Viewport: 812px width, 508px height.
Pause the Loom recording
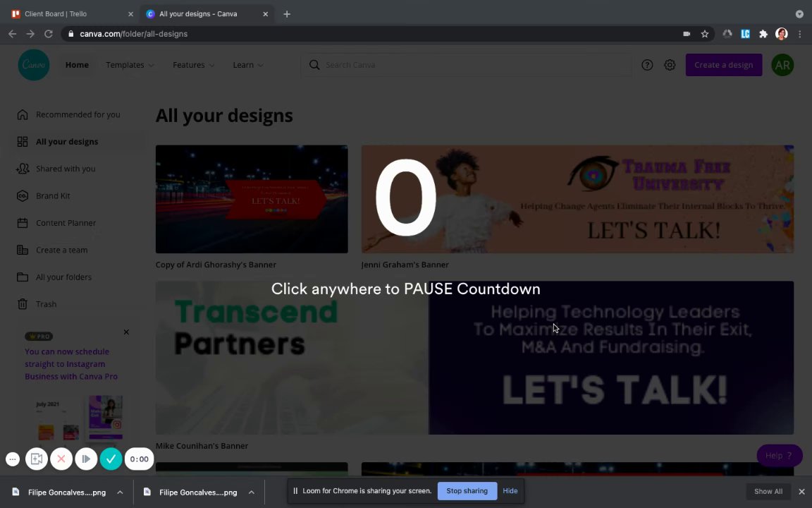[x=86, y=459]
